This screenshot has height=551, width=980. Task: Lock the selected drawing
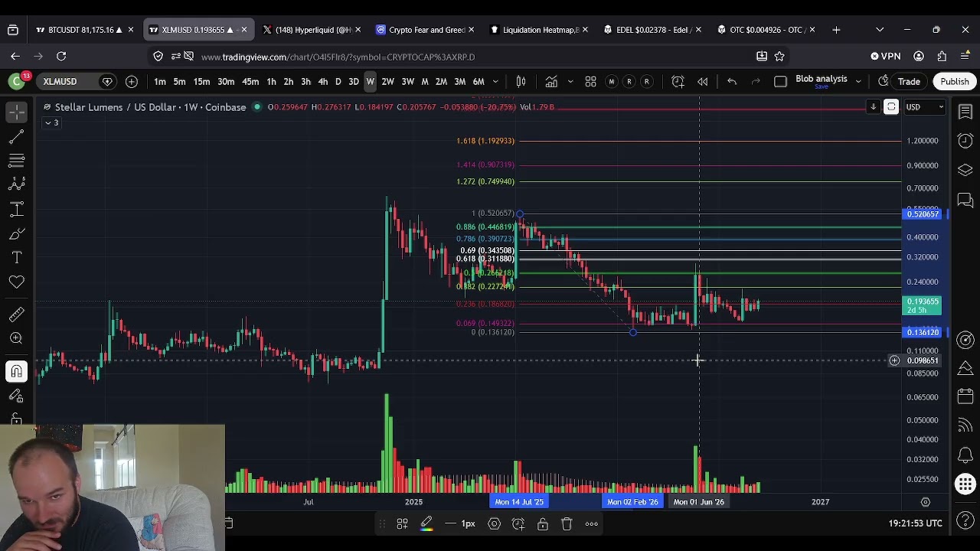pos(542,523)
